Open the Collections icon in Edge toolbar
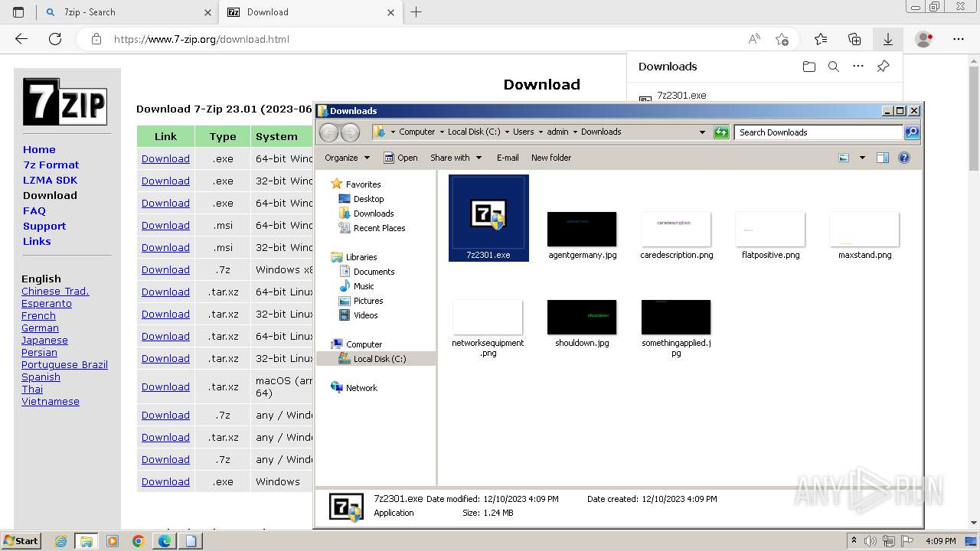 click(x=854, y=39)
